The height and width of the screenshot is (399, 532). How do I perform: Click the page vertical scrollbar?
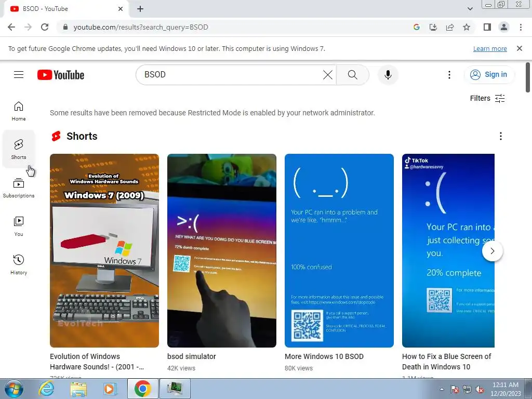528,77
